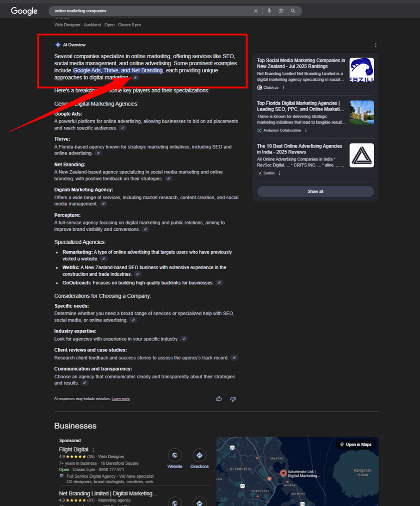Click source link icon after Google Ads description

pyautogui.click(x=123, y=128)
